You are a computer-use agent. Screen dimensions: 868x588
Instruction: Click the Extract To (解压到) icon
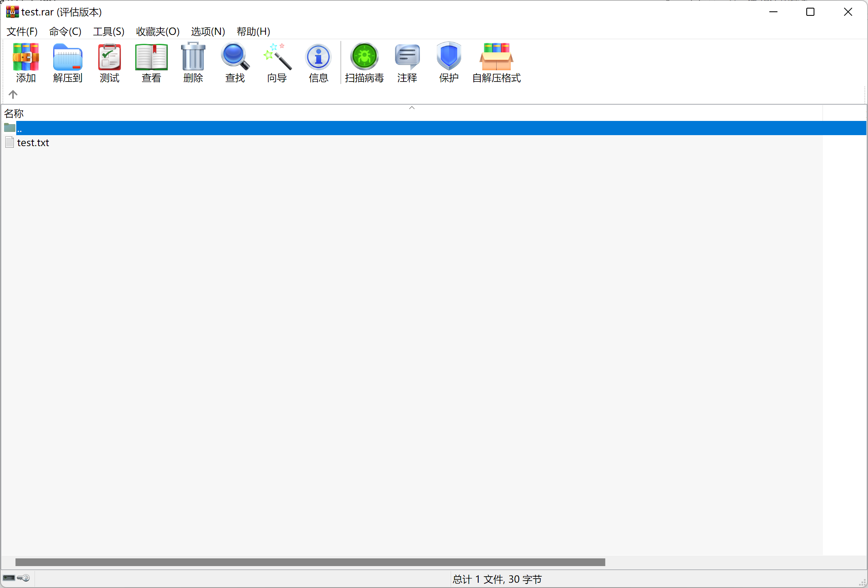[x=67, y=63]
